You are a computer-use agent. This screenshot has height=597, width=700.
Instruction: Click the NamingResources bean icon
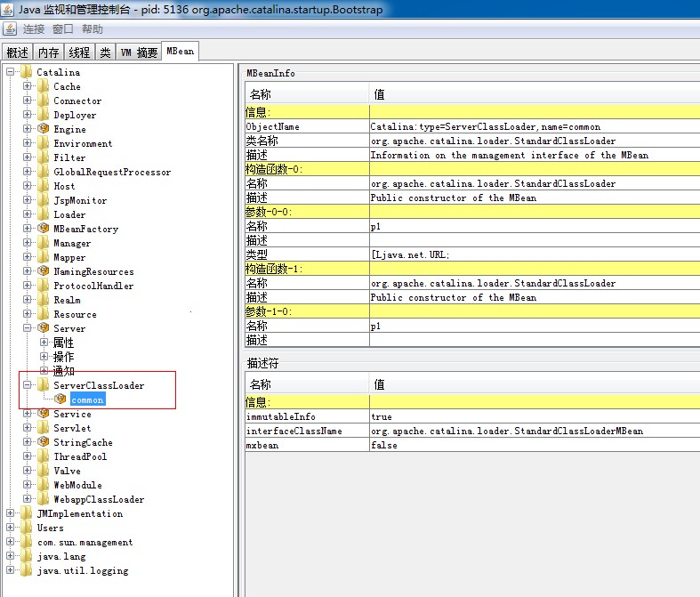click(44, 271)
